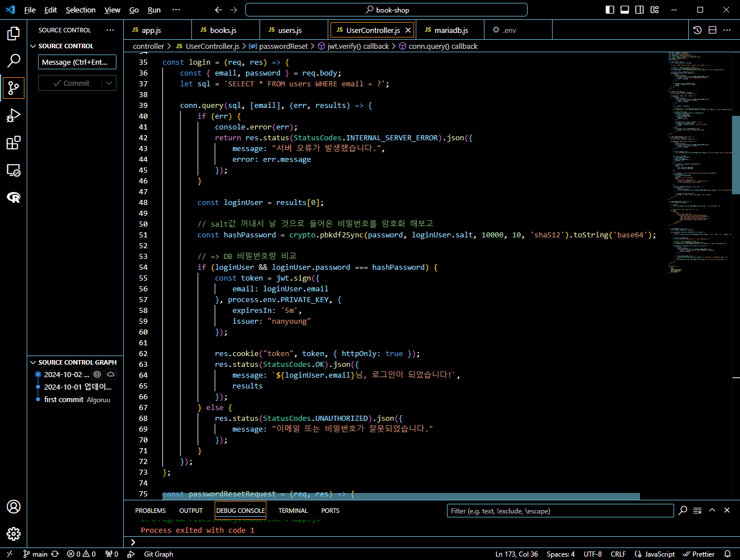The image size is (740, 560).
Task: Open the Extensions view
Action: coord(14,143)
